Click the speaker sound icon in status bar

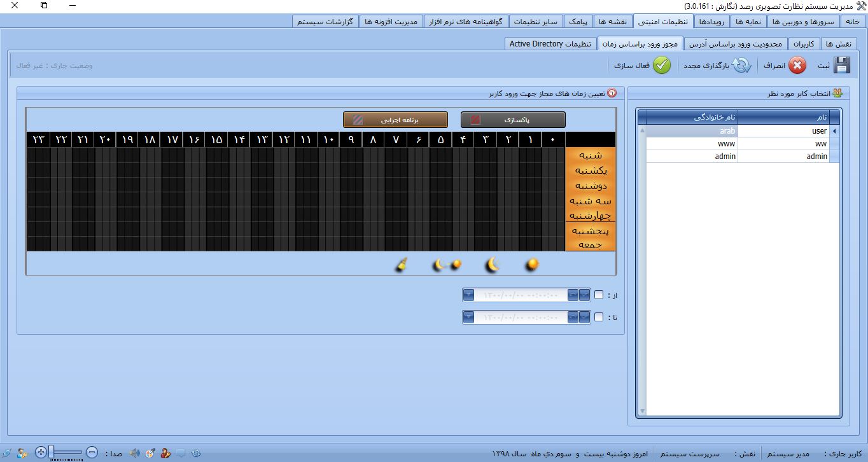coord(134,453)
